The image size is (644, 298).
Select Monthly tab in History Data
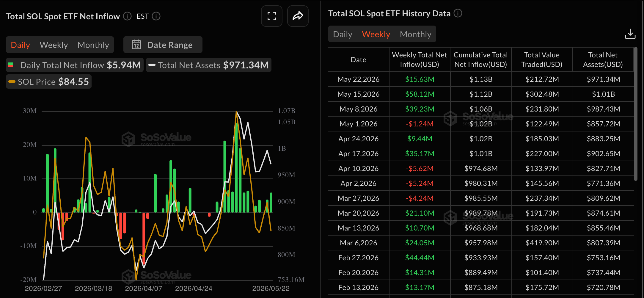415,34
